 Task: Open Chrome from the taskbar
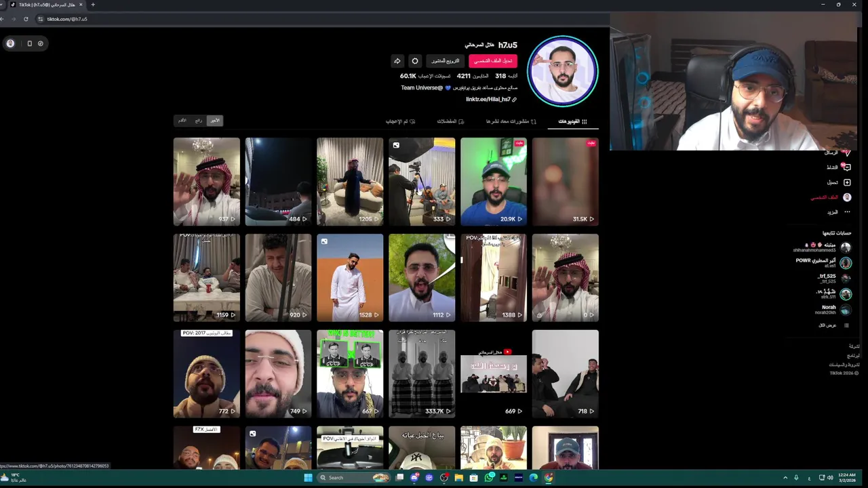coord(549,478)
